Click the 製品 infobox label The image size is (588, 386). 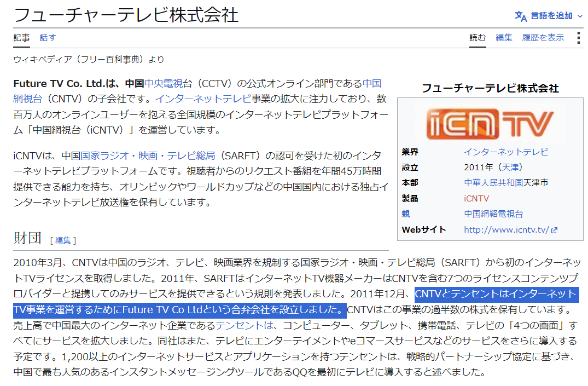point(410,198)
